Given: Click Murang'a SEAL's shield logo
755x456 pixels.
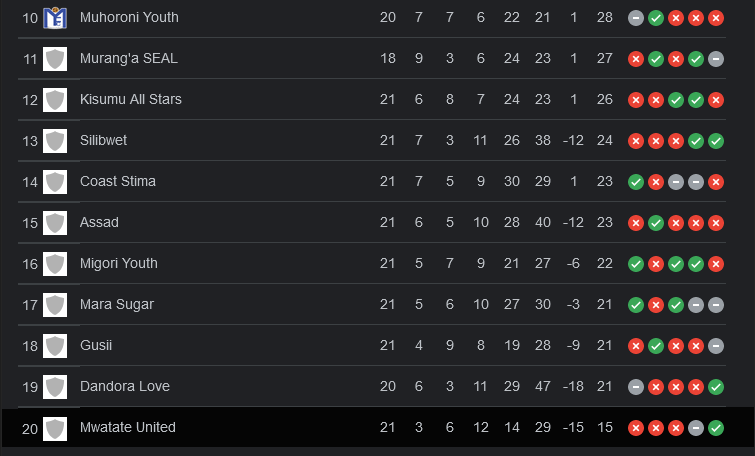Looking at the screenshot, I should click(x=55, y=59).
